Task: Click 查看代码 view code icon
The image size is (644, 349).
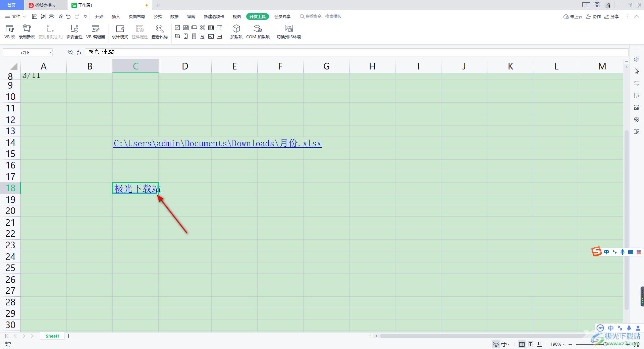Action: click(160, 32)
